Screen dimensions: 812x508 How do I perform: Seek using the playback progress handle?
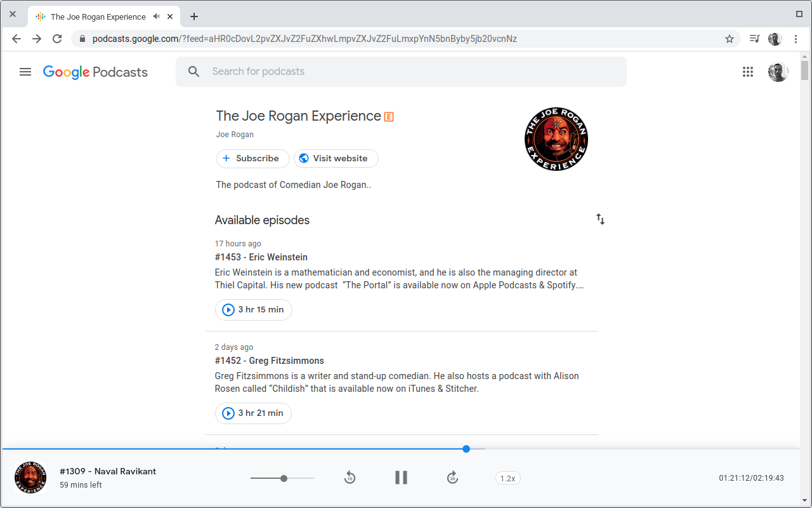pyautogui.click(x=466, y=449)
